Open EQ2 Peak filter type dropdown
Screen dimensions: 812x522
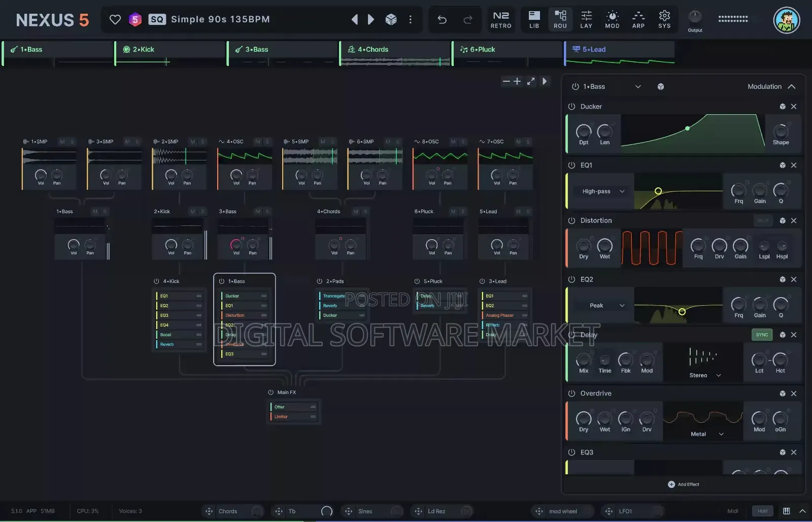[603, 306]
